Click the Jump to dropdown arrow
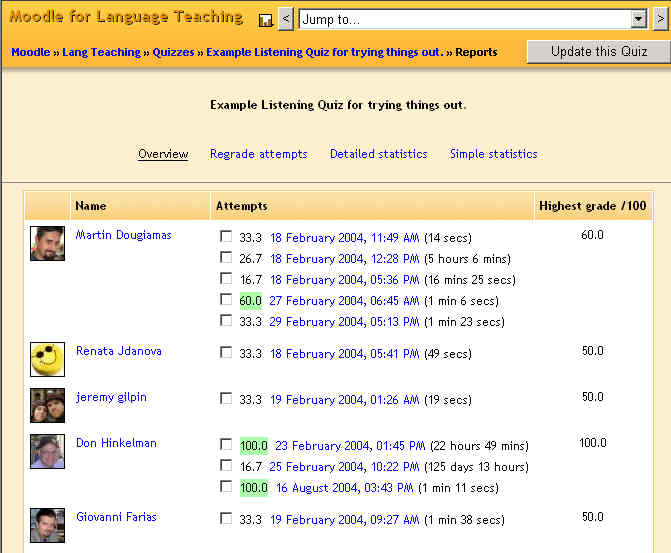 point(639,19)
